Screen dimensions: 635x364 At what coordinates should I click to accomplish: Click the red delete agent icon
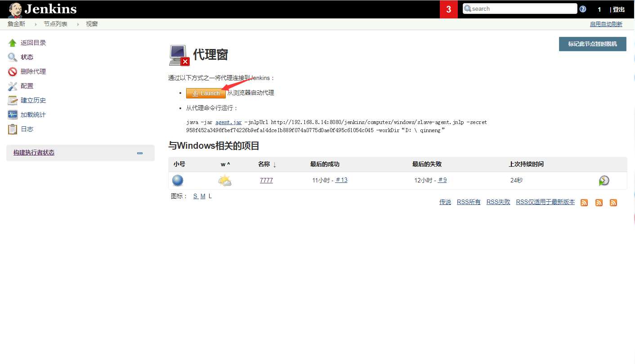pyautogui.click(x=13, y=72)
